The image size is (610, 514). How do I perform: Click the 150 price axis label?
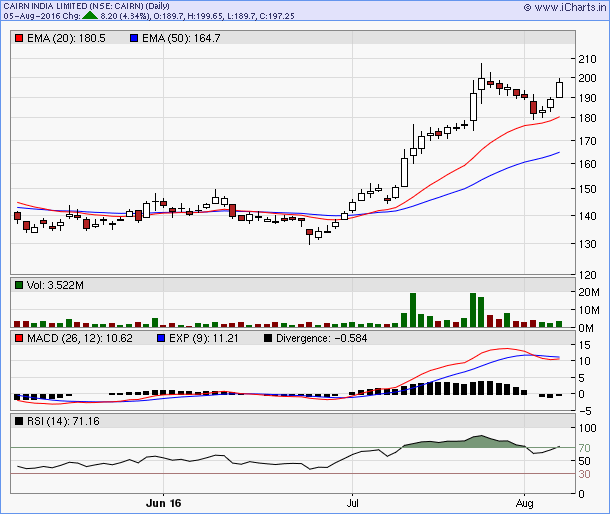click(587, 189)
